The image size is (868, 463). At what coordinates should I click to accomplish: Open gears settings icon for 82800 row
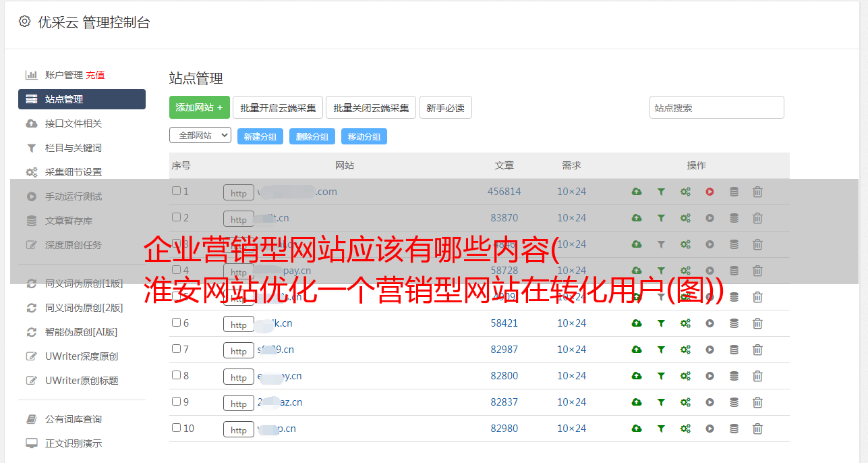(x=685, y=376)
